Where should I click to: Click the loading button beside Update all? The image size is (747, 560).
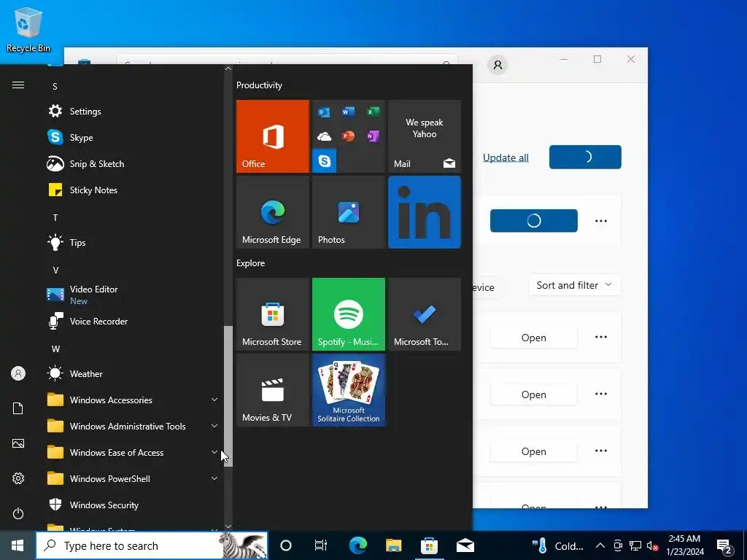(x=585, y=157)
